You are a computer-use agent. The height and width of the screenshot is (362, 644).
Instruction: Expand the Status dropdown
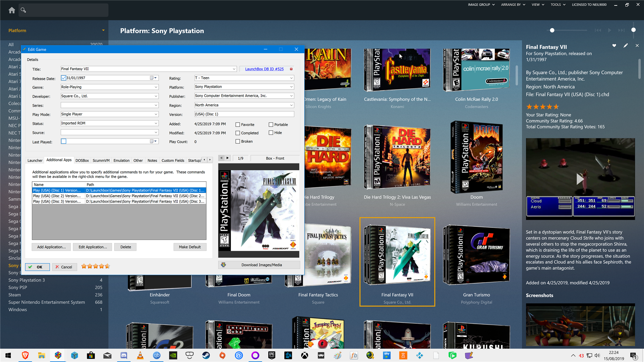tap(156, 123)
